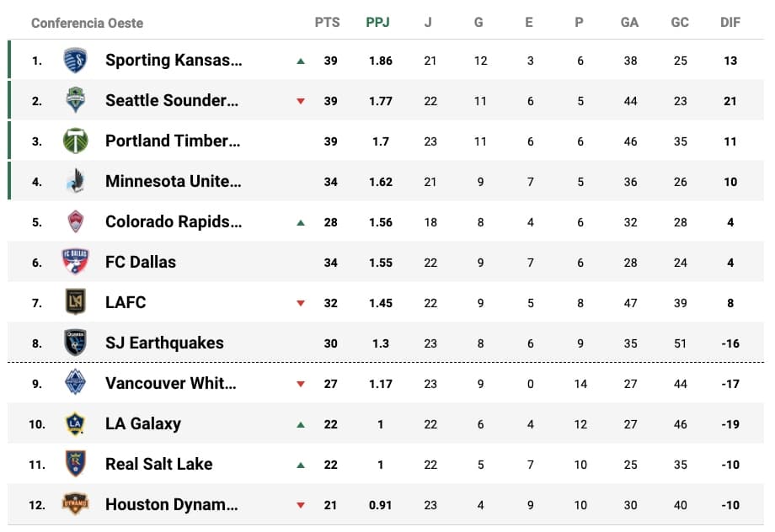The height and width of the screenshot is (532, 775).
Task: Sort table by PTS column header
Action: point(327,23)
